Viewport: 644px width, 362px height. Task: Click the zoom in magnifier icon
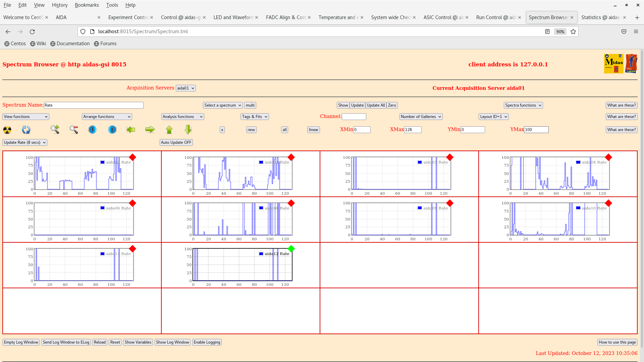pyautogui.click(x=55, y=129)
